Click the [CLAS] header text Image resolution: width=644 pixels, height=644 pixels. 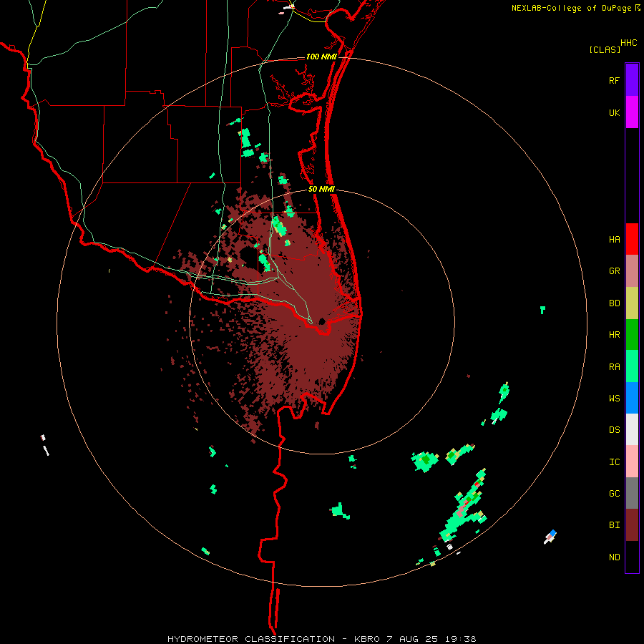click(605, 50)
